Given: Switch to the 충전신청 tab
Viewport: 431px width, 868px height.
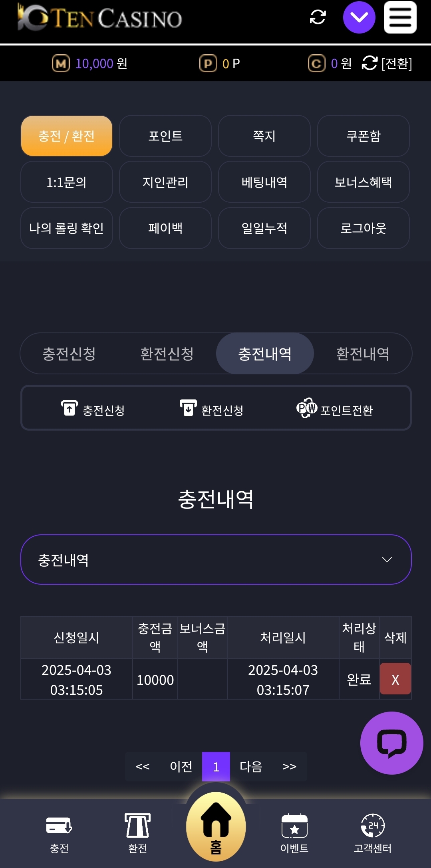Looking at the screenshot, I should (x=69, y=354).
